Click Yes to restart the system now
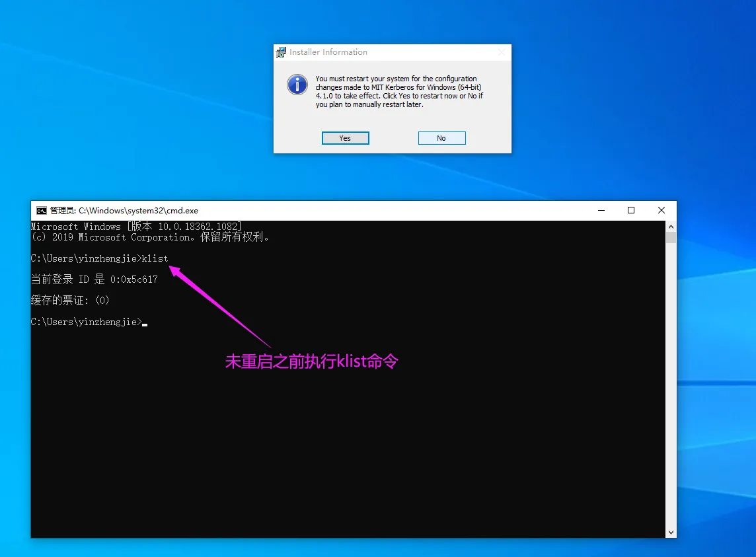 345,138
